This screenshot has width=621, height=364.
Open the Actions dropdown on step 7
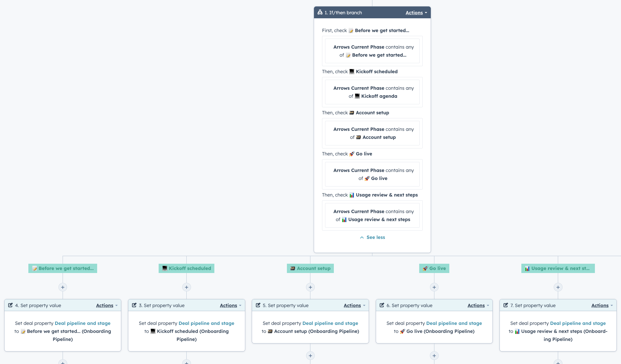click(600, 305)
